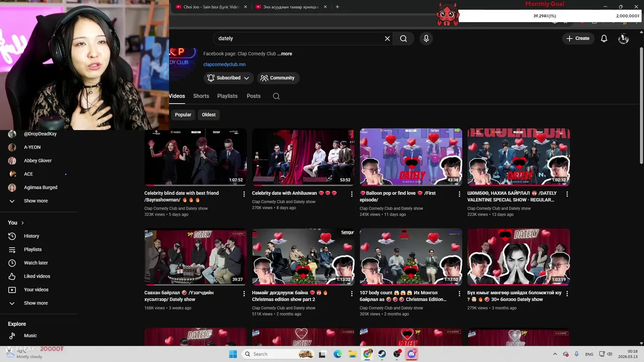Open options for 'Celebrity blind date with best friend' video
The image size is (644, 362).
244,194
